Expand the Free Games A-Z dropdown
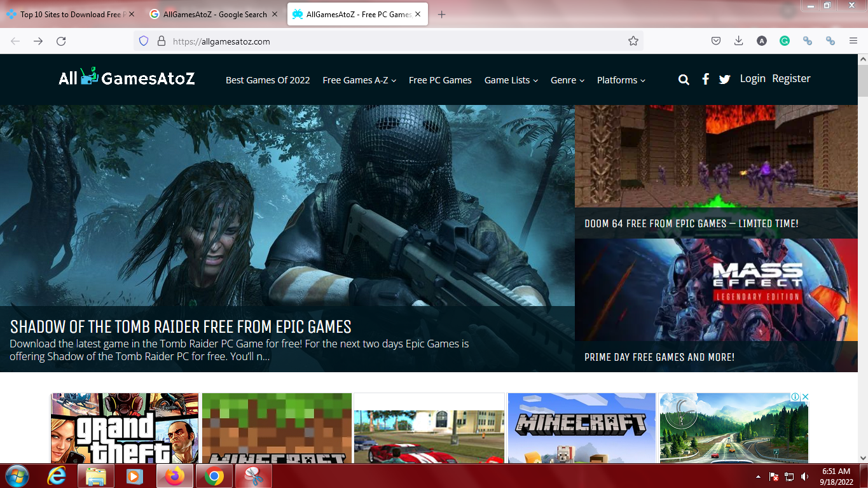The height and width of the screenshot is (488, 868). (x=359, y=80)
